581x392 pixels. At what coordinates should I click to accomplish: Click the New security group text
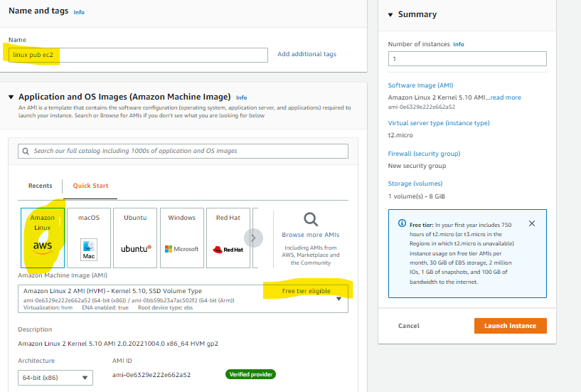pyautogui.click(x=417, y=166)
